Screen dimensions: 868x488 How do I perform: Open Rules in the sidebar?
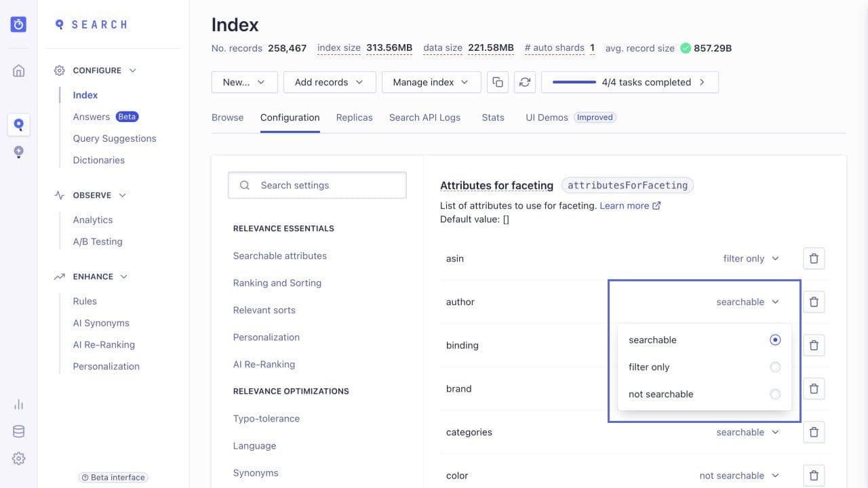(85, 301)
